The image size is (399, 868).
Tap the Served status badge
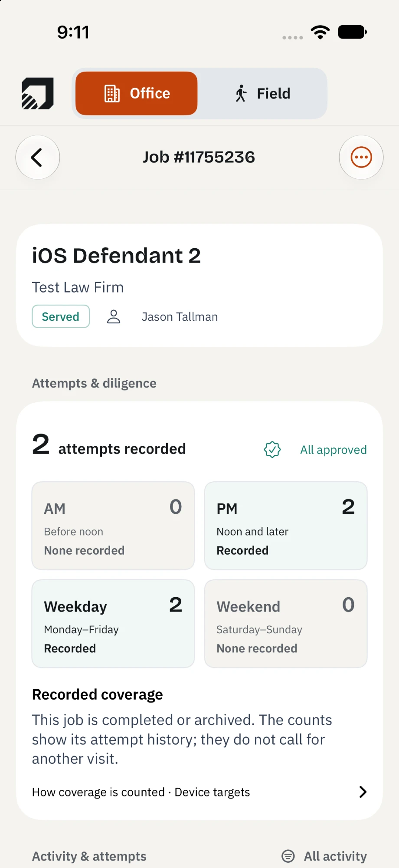tap(61, 316)
